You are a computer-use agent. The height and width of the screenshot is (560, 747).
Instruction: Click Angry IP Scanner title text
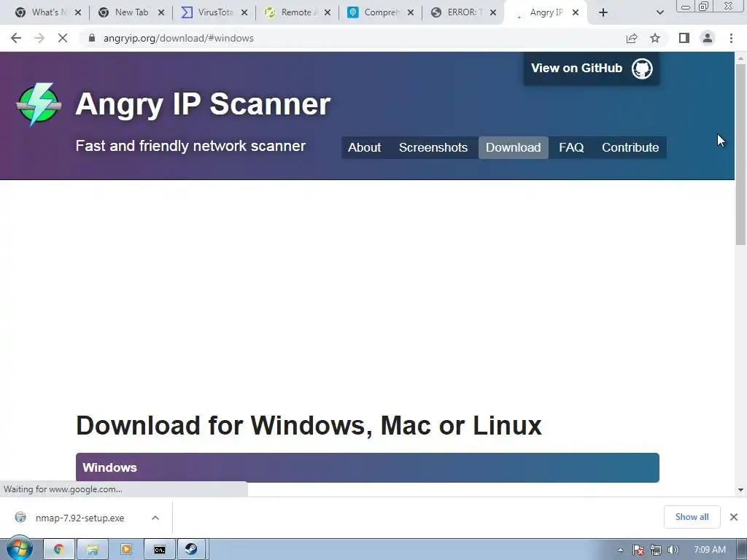[203, 104]
